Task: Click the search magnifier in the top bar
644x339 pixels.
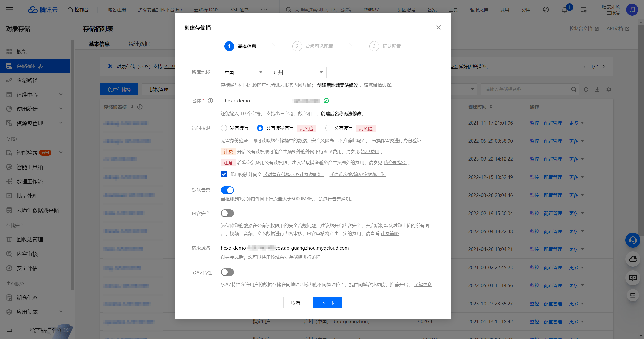Action: [x=288, y=10]
